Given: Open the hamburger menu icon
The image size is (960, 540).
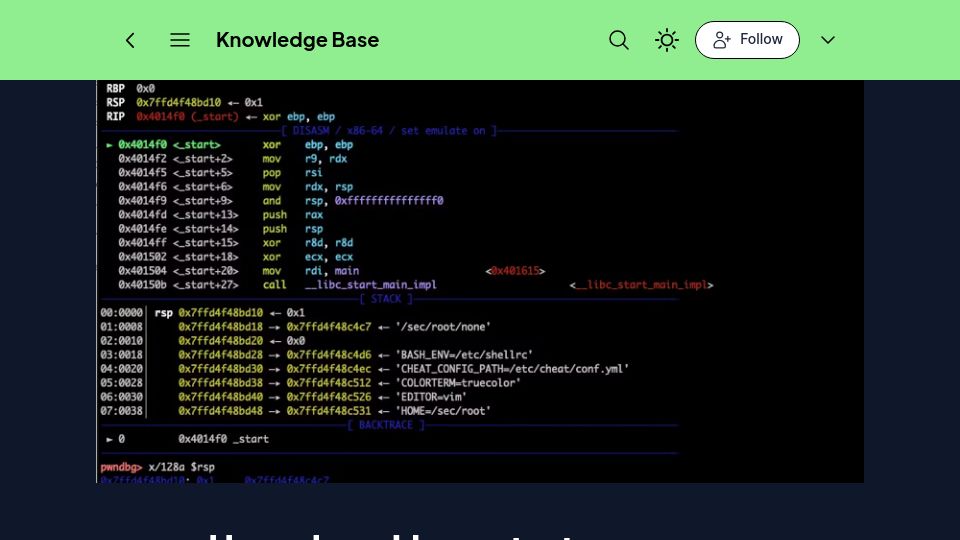Looking at the screenshot, I should click(179, 40).
